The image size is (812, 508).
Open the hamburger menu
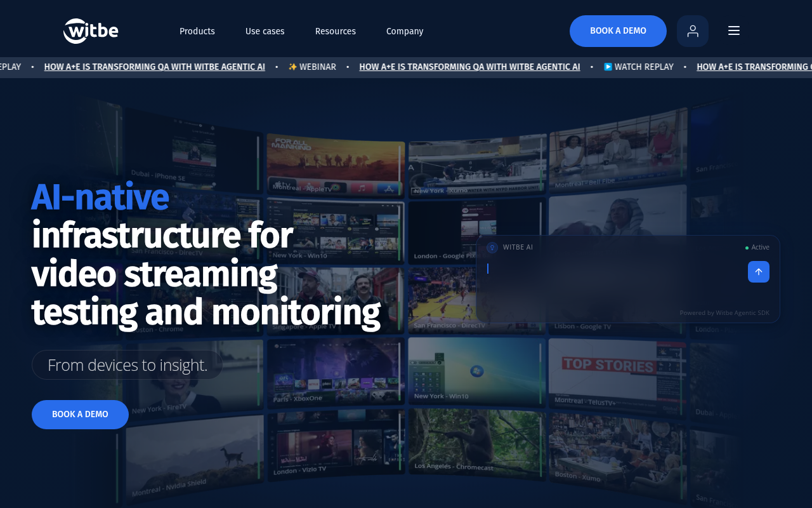tap(734, 30)
